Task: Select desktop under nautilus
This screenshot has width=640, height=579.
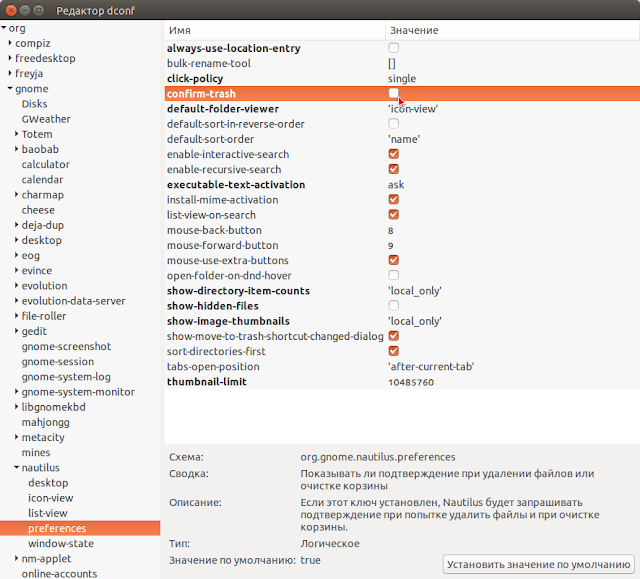Action: pos(48,483)
